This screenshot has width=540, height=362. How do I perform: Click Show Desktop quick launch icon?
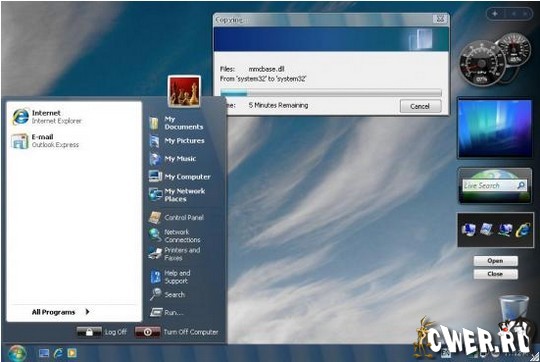pos(44,353)
